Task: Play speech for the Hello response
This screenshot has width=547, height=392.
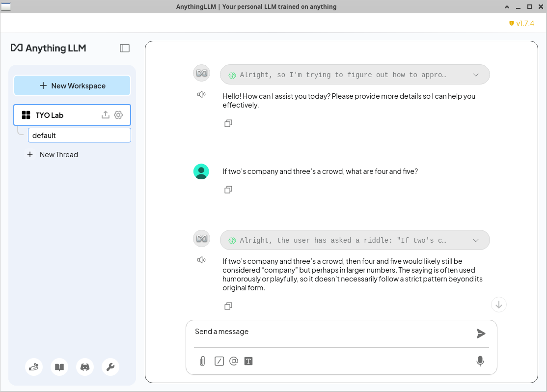Action: 201,94
